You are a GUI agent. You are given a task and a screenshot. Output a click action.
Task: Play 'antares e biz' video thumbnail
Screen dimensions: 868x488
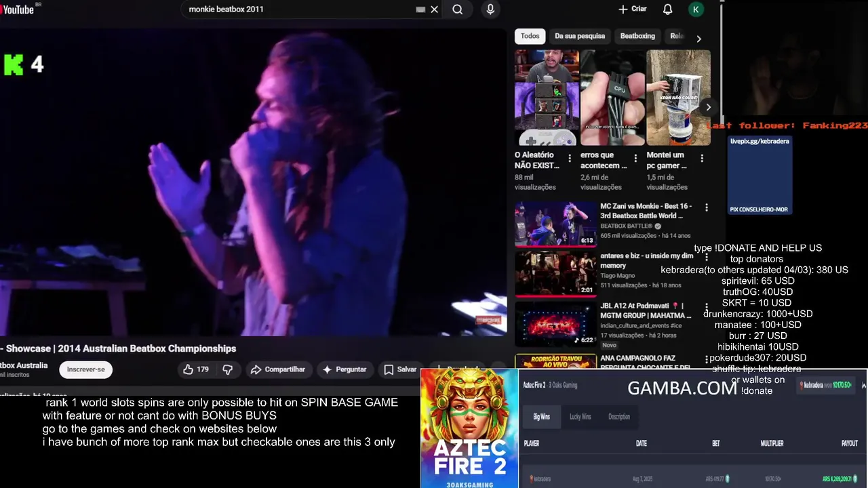555,273
